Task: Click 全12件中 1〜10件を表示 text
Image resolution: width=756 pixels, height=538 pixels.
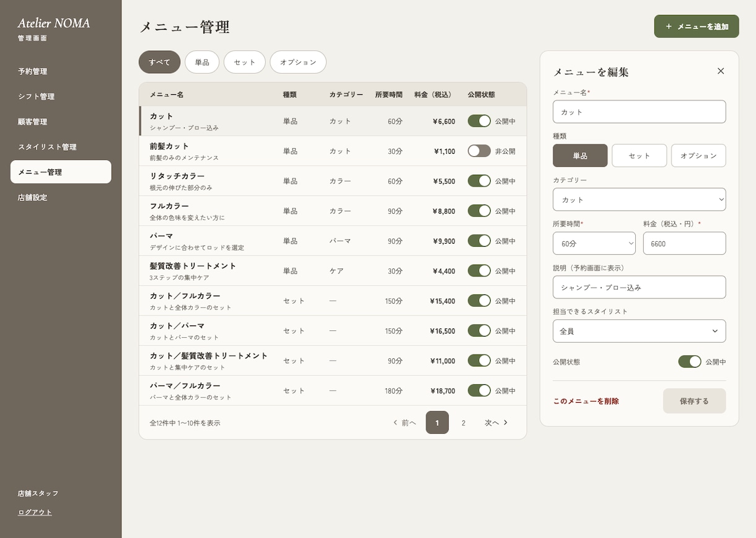Action: [x=185, y=423]
